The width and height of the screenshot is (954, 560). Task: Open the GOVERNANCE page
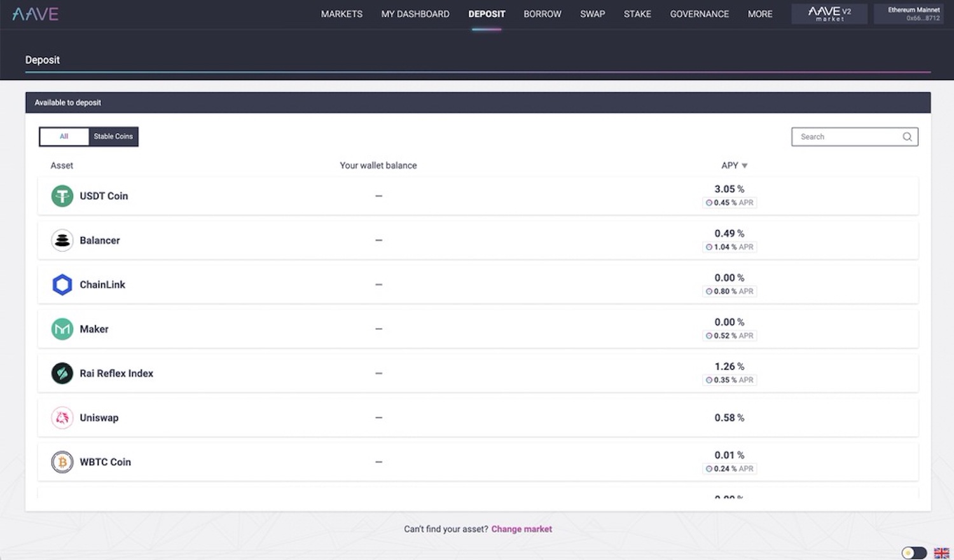[x=700, y=14]
